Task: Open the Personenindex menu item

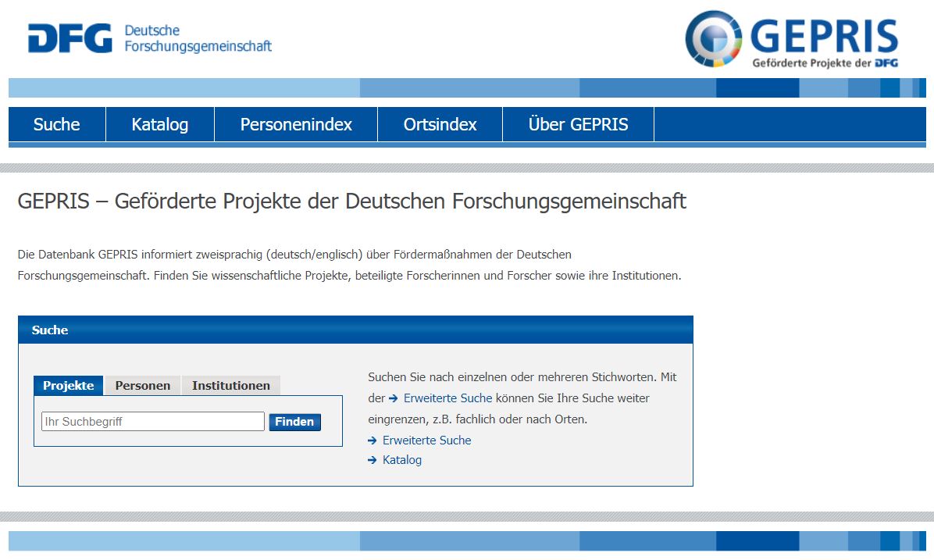Action: click(296, 124)
